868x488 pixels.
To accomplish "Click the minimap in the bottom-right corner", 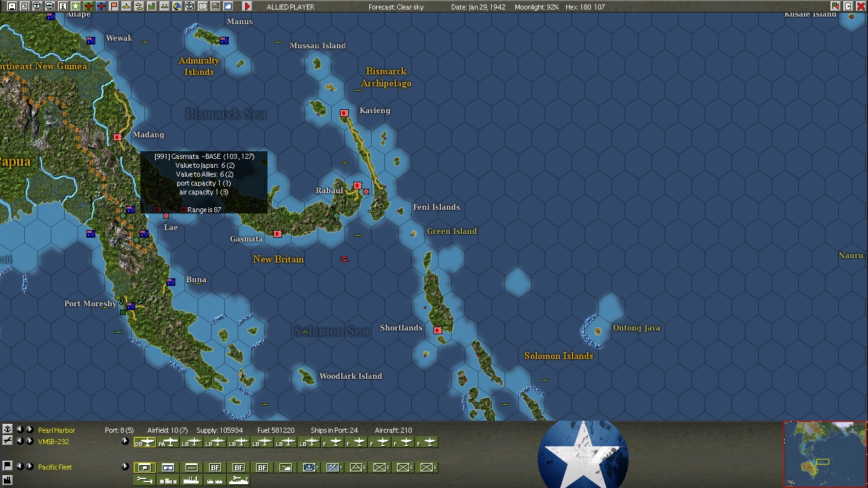I will click(825, 454).
